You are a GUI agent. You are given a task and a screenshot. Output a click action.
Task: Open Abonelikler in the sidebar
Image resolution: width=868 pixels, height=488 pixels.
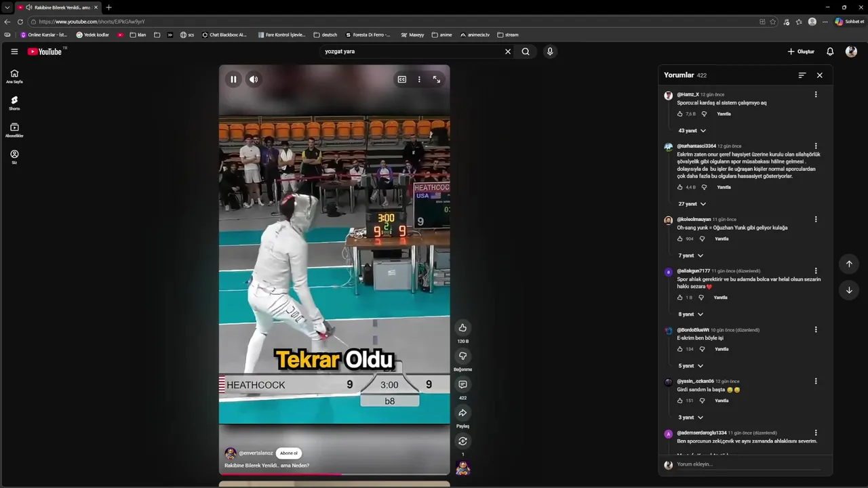(14, 130)
